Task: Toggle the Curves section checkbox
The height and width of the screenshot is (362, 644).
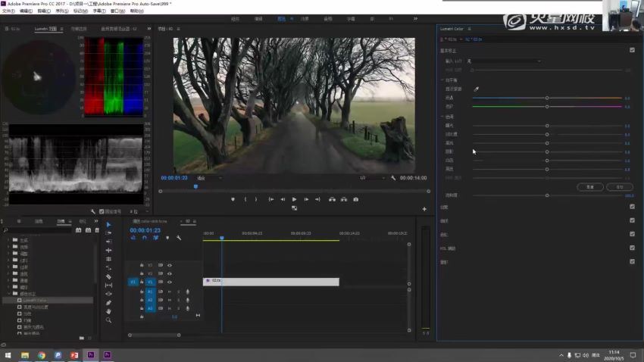Action: [632, 220]
